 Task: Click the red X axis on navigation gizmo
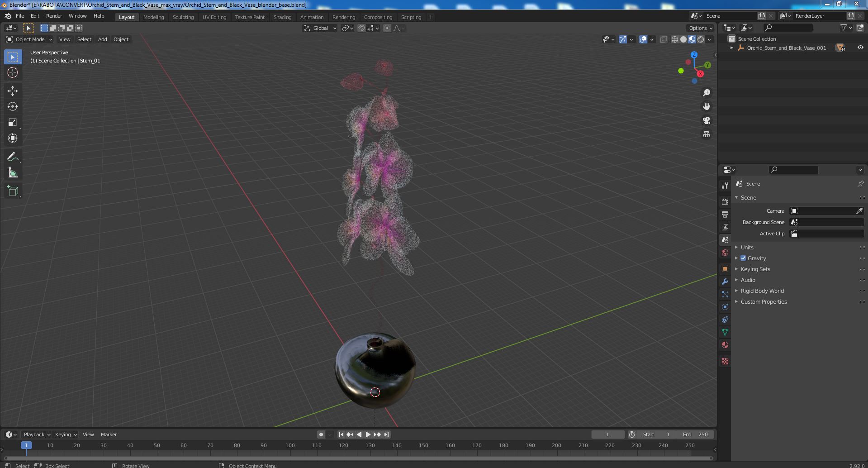[x=700, y=73]
